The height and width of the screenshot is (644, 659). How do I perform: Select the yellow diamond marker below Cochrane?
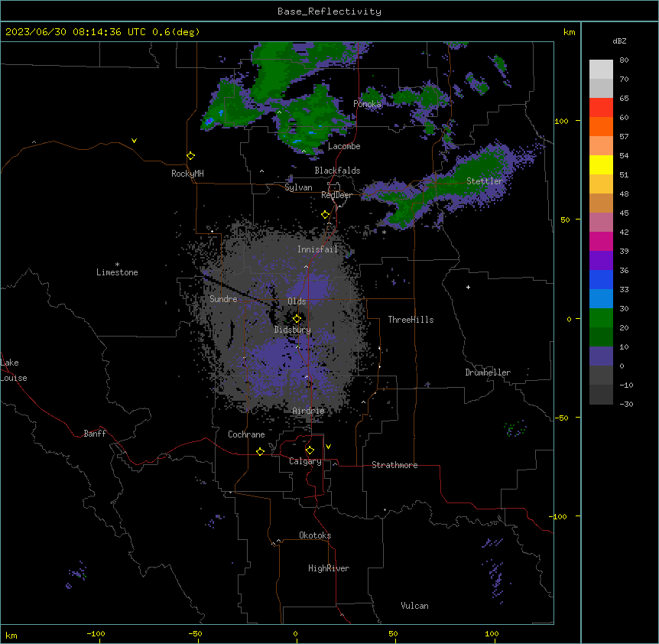point(260,451)
